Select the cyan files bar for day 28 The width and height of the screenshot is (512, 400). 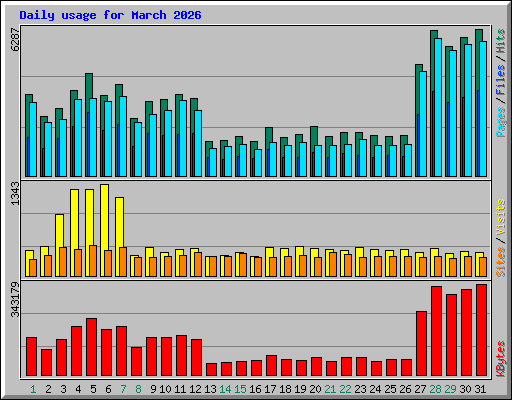pos(438,107)
